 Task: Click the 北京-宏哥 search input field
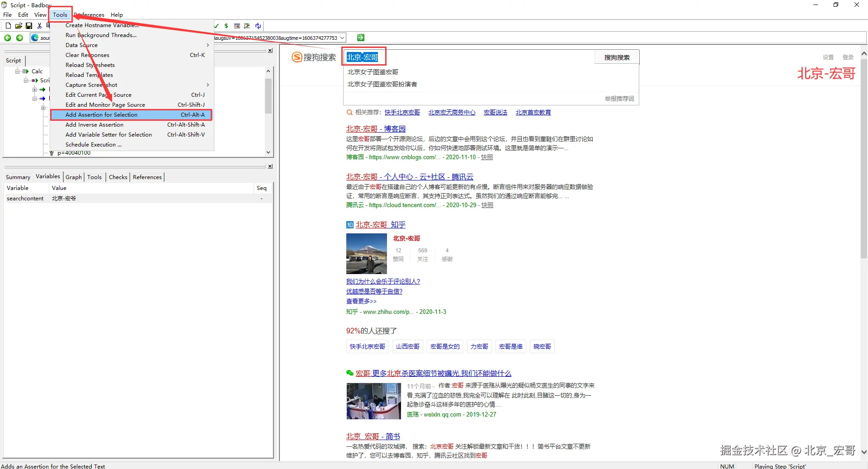468,57
